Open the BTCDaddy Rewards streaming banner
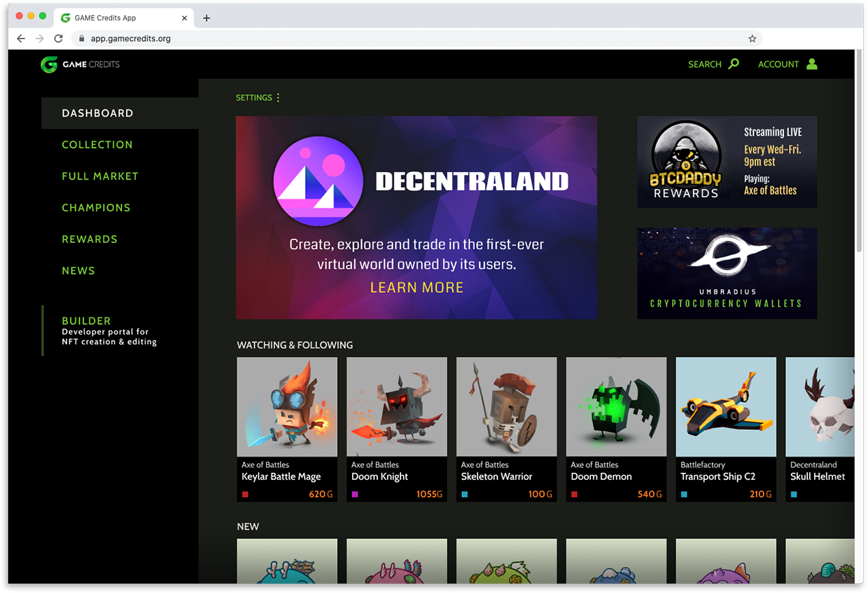Screen dimensions: 868x593 click(x=727, y=162)
